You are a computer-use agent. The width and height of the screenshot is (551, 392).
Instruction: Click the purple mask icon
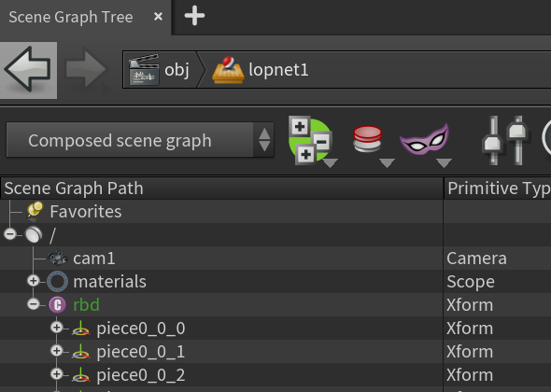[x=425, y=140]
